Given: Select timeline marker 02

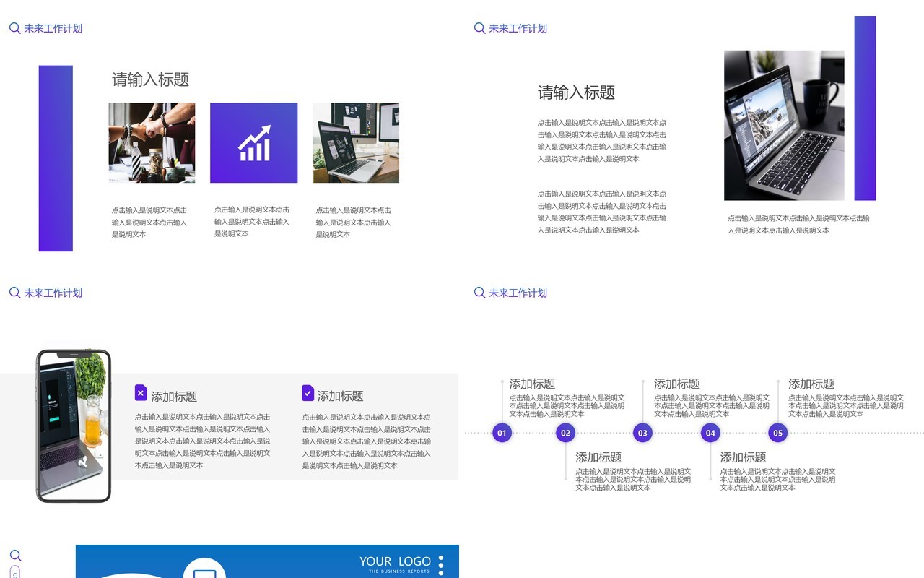Looking at the screenshot, I should click(565, 433).
